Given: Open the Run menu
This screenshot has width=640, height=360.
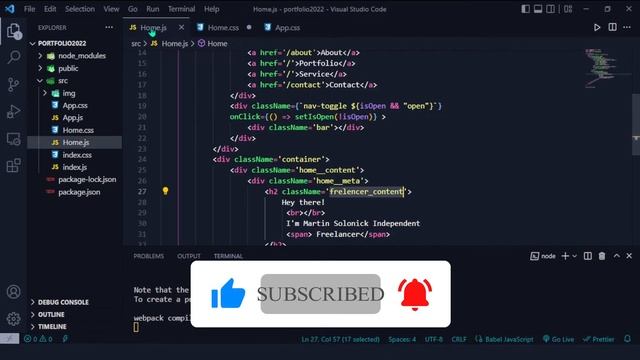Looking at the screenshot, I should tap(153, 9).
